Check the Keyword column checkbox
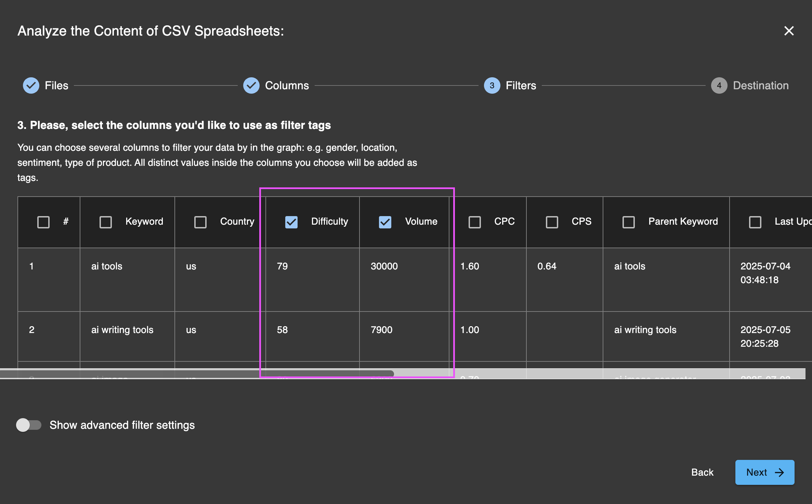This screenshot has height=504, width=812. 106,222
